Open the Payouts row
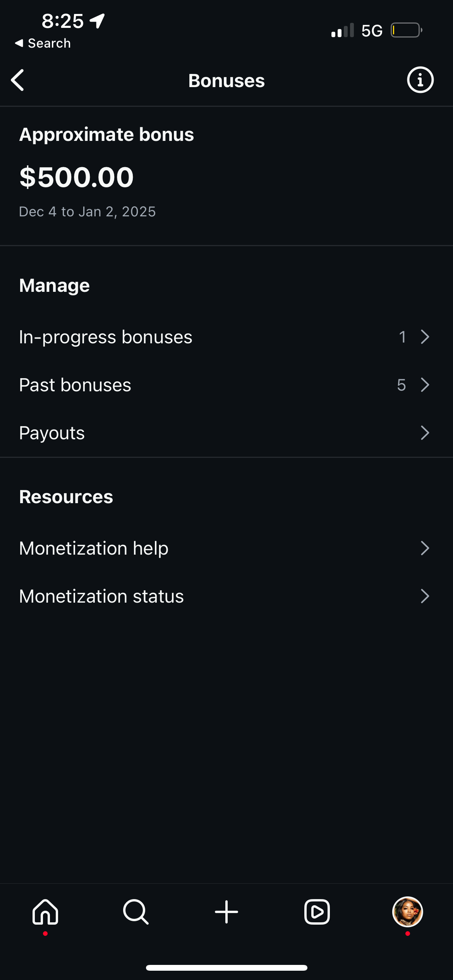The height and width of the screenshot is (980, 453). [x=52, y=433]
